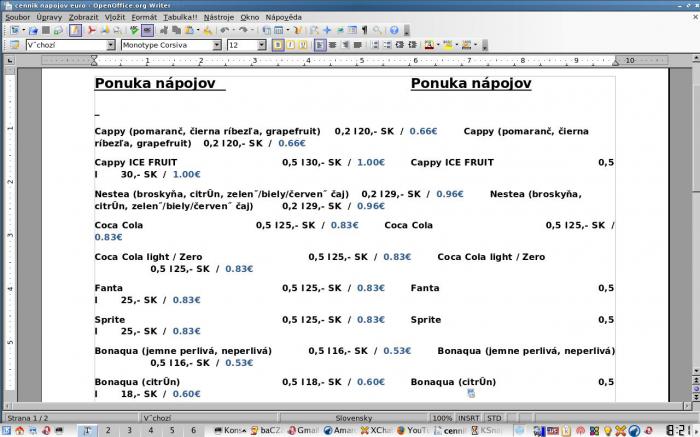The height and width of the screenshot is (437, 700).
Task: Toggle Bold formatting
Action: [x=278, y=45]
